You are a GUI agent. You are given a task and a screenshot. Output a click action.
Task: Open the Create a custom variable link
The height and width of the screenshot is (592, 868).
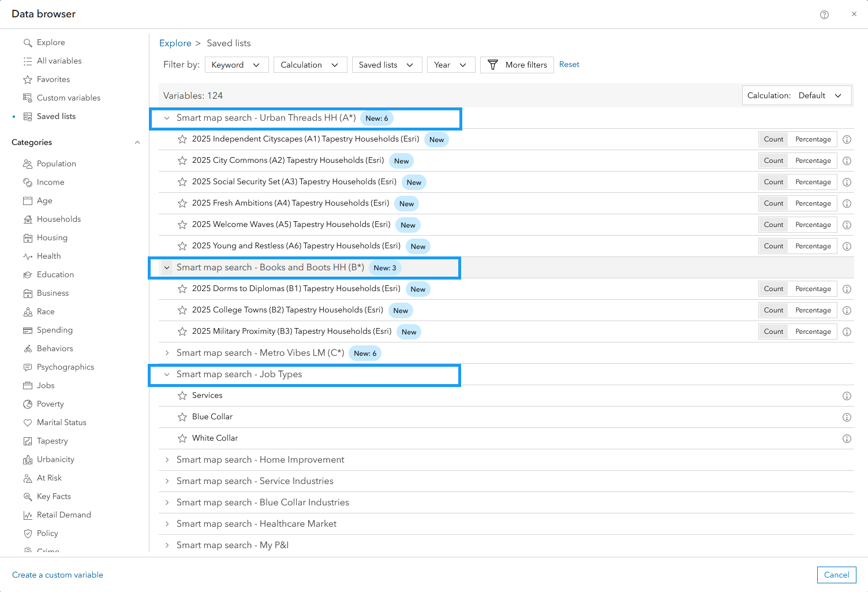tap(58, 575)
